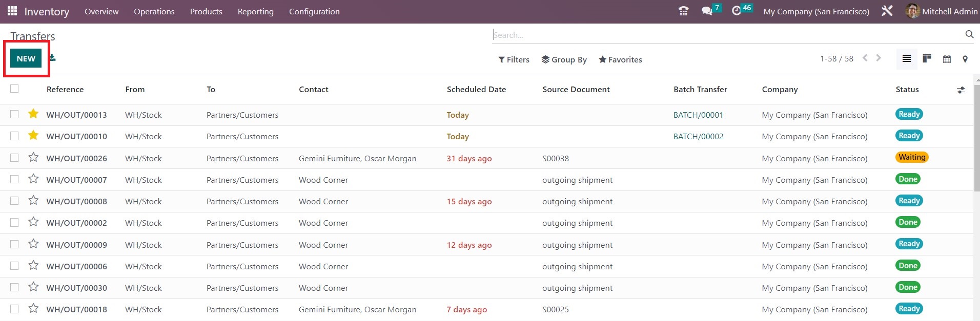Open batch link BATCH/00001
980x321 pixels.
click(698, 115)
